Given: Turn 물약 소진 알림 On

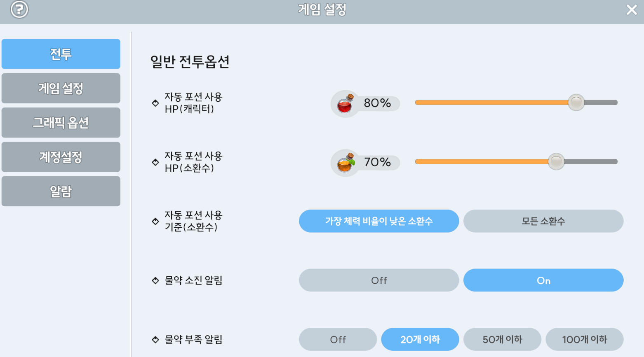Looking at the screenshot, I should [543, 280].
